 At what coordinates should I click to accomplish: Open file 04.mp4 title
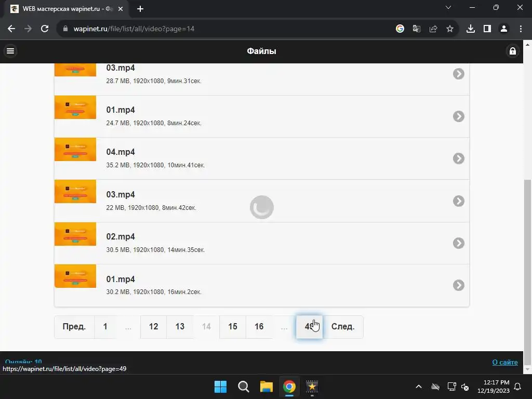click(x=121, y=152)
